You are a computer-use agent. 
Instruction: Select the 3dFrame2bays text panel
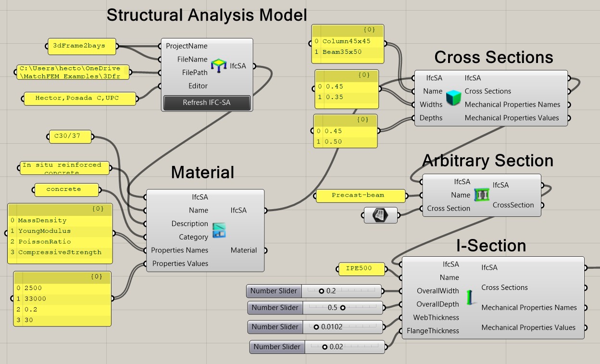[x=83, y=46]
